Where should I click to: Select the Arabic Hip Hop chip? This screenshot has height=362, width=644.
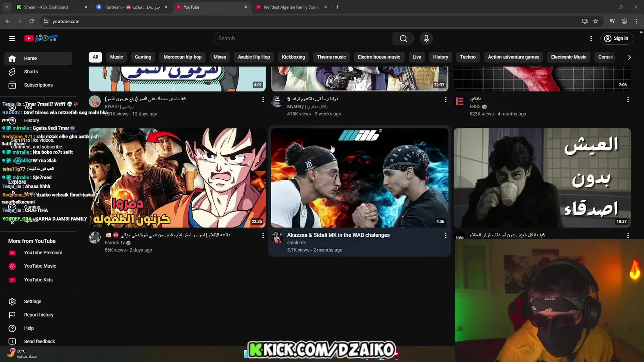pos(254,57)
